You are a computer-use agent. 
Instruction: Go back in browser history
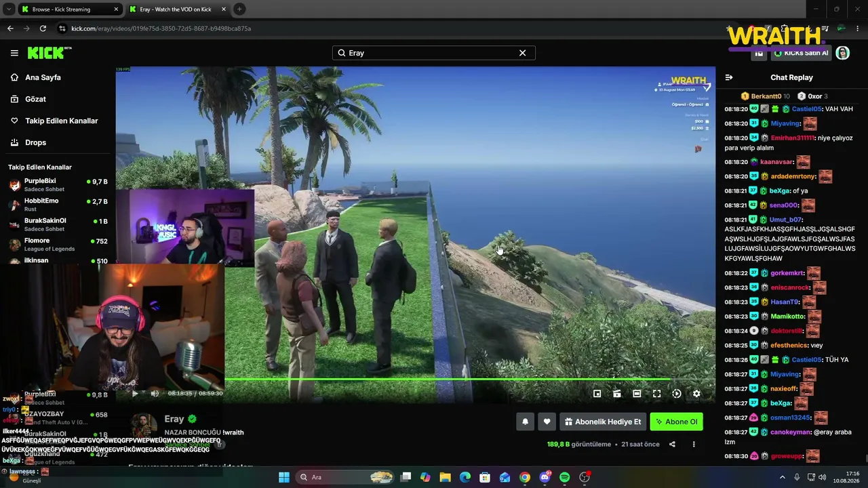(10, 28)
